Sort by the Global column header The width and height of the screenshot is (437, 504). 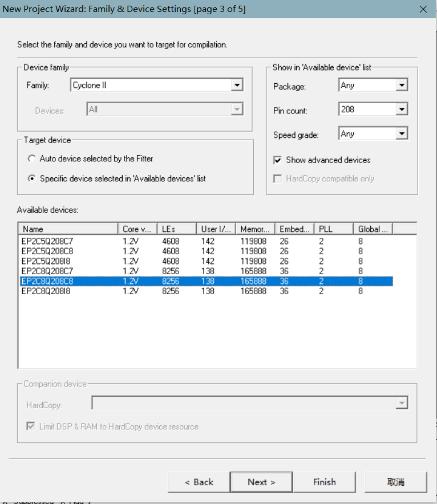[373, 229]
